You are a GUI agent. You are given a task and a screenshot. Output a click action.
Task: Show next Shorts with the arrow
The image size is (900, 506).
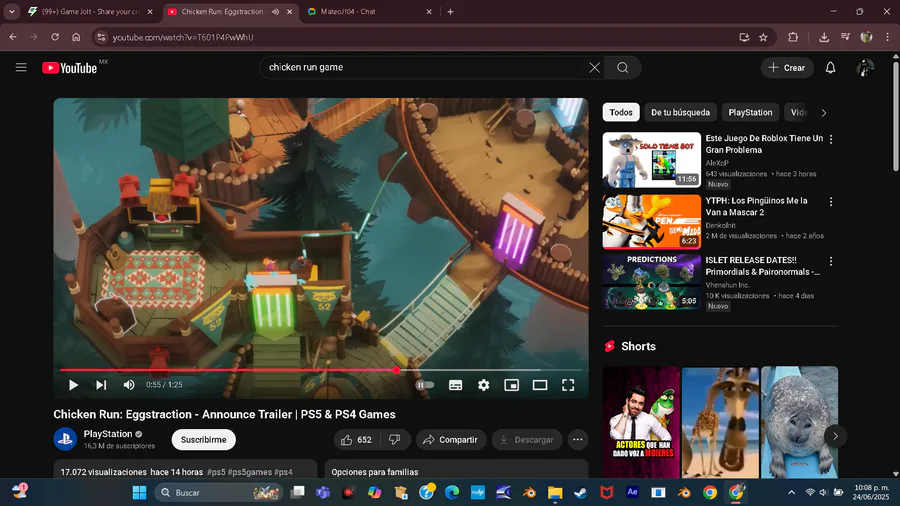click(835, 436)
